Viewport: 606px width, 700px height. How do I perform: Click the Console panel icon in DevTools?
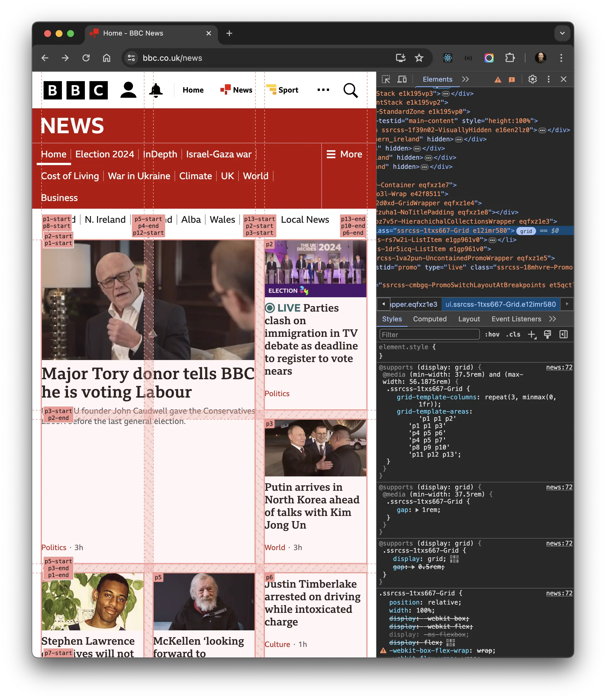466,79
